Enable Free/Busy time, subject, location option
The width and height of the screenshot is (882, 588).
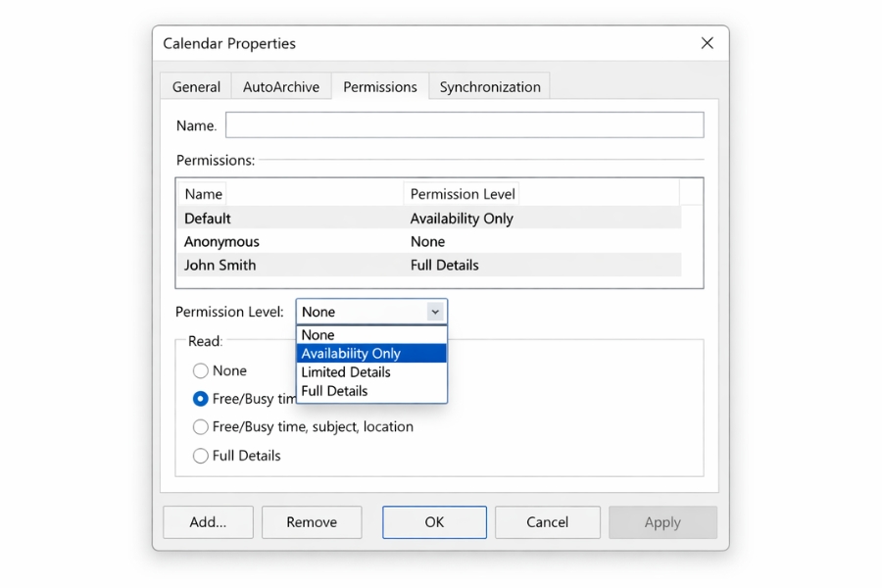201,427
